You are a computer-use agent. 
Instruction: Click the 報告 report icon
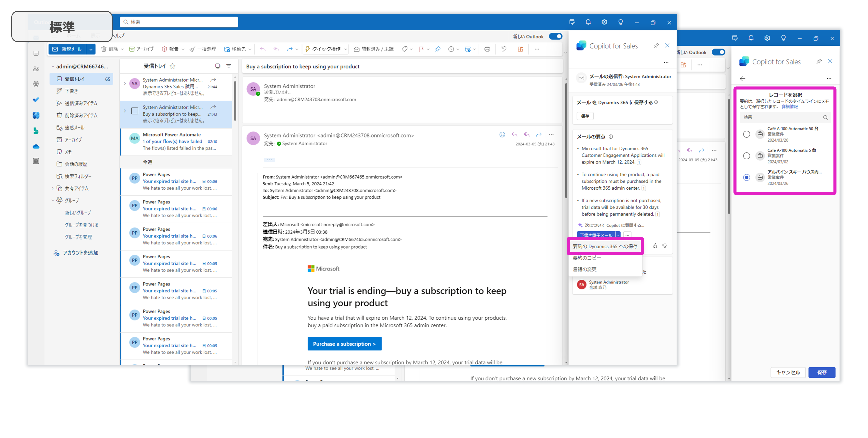coord(164,49)
